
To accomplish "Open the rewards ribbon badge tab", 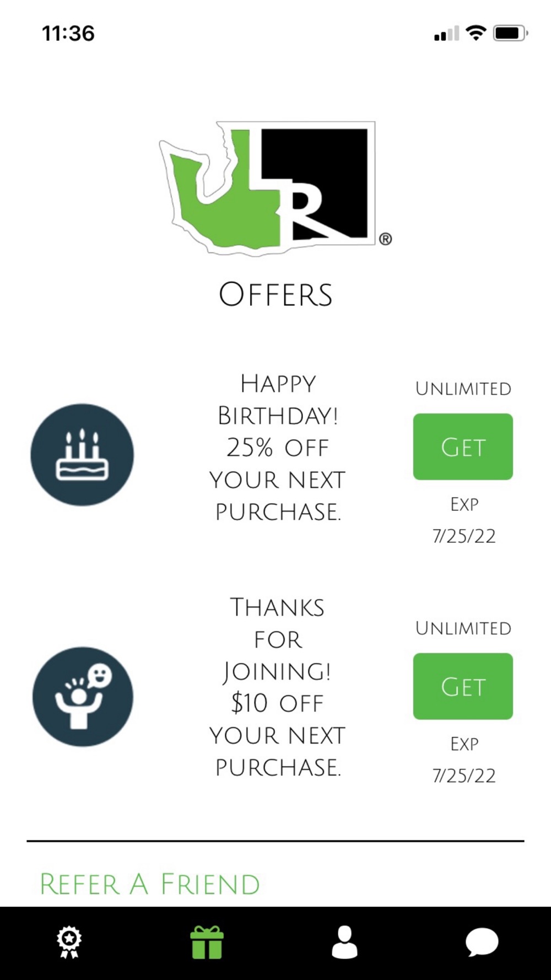I will tap(69, 943).
